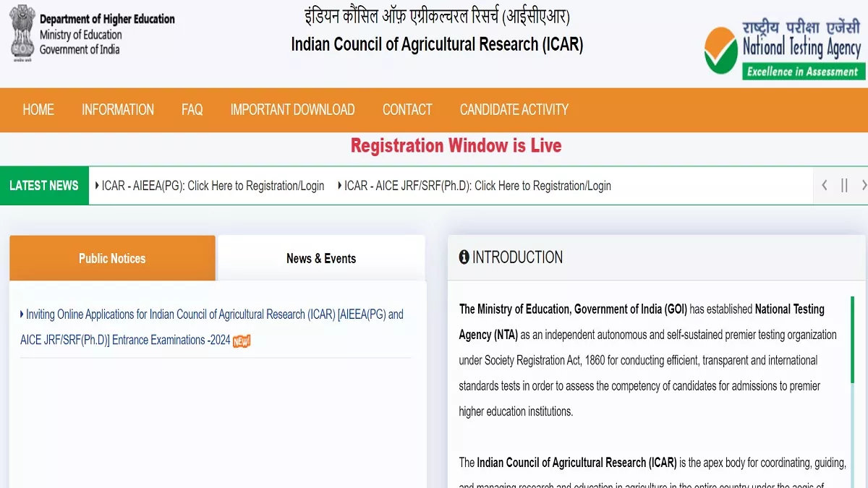This screenshot has height=488, width=868.
Task: Click the LATEST NEWS label
Action: click(x=44, y=186)
